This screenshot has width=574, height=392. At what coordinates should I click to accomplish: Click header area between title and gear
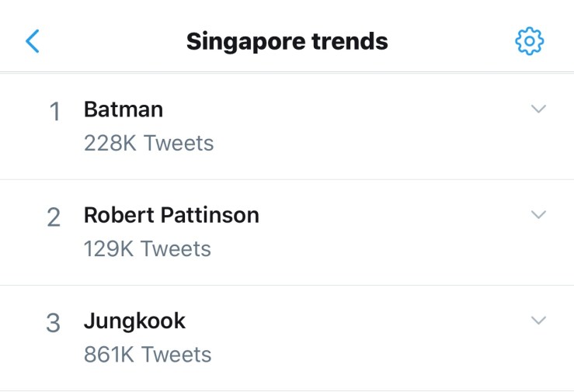click(451, 40)
